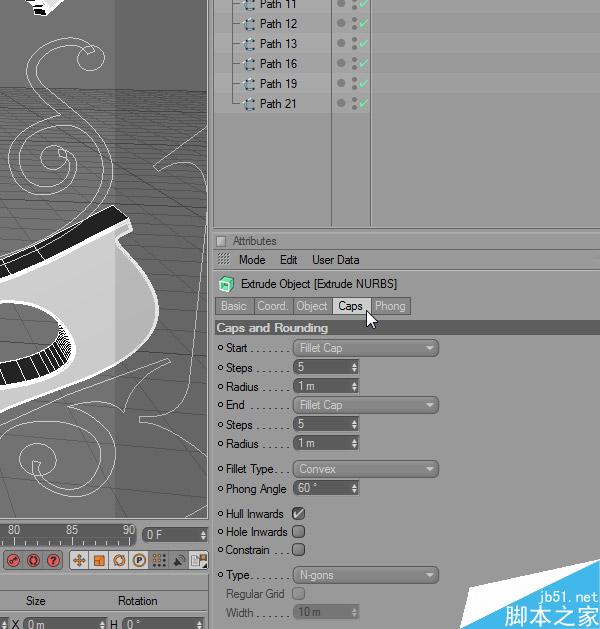Screen dimensions: 600x629
Task: Click the green Extrude NURBS object icon
Action: 226,284
